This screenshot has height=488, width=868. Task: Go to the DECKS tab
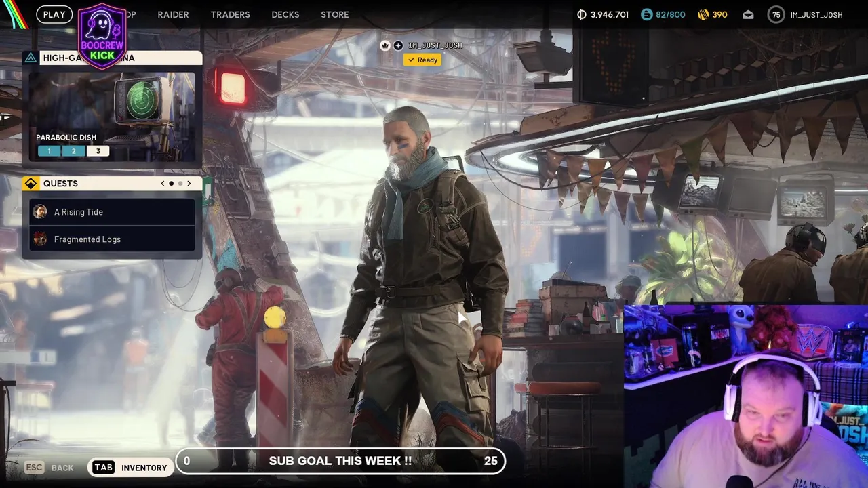285,14
